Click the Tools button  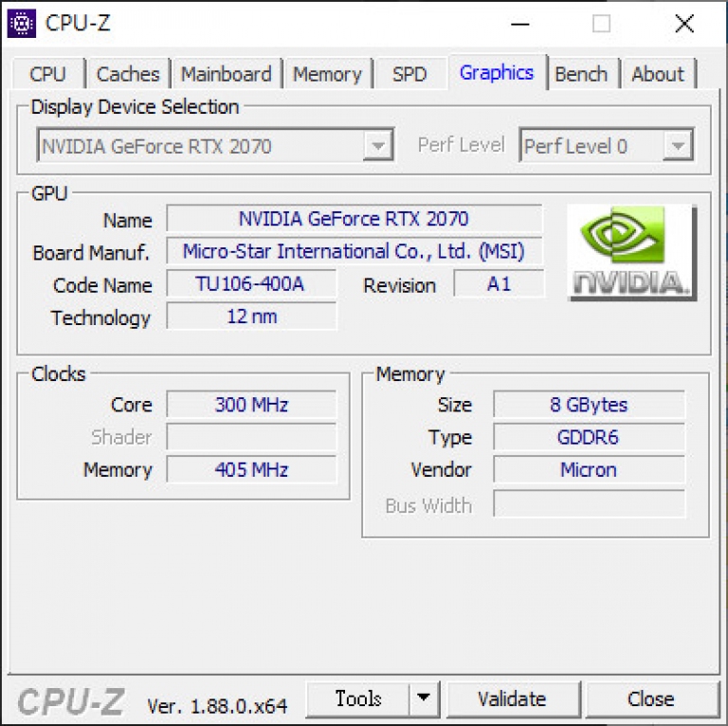[358, 699]
